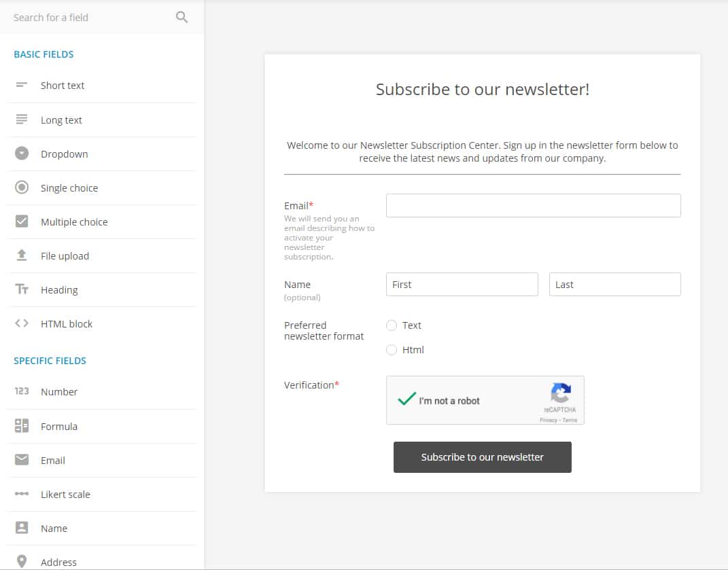Viewport: 728px width, 570px height.
Task: Select the Html newsletter format option
Action: coord(392,350)
